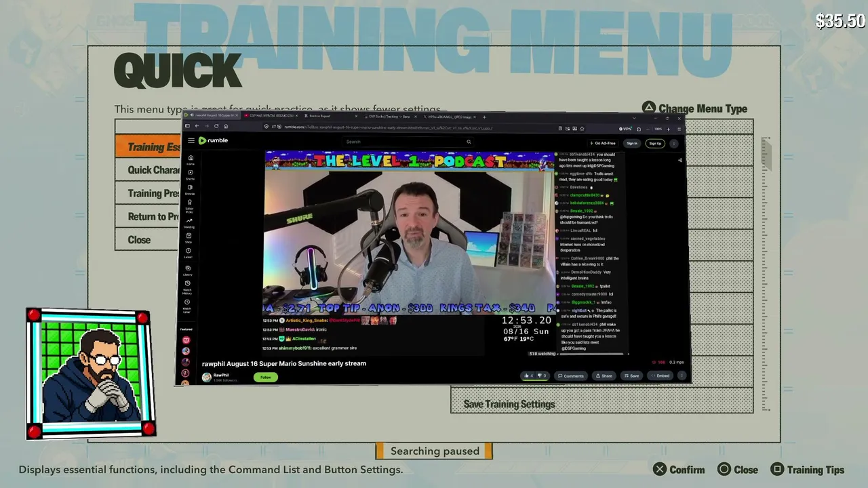868x488 pixels.
Task: Open Shop in Rumble sidebar
Action: pyautogui.click(x=189, y=237)
